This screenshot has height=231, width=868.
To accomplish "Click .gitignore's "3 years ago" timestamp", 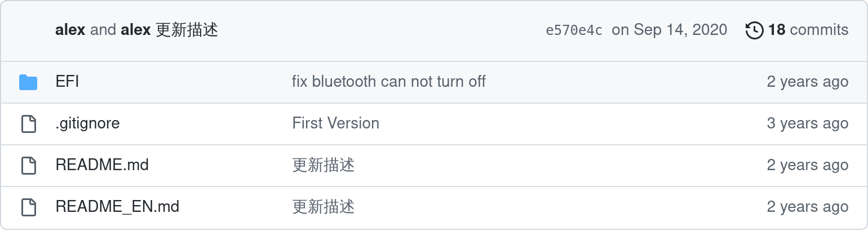I will [x=807, y=123].
